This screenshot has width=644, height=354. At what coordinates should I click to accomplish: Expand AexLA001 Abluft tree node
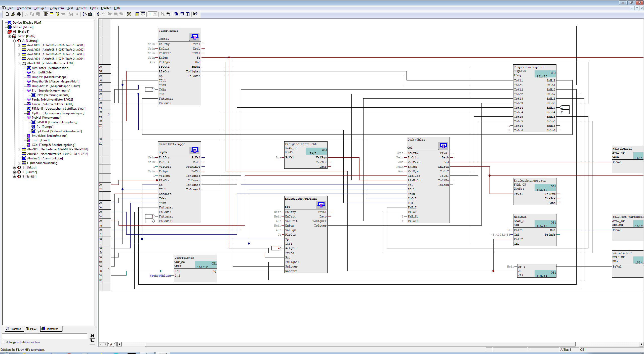[19, 45]
